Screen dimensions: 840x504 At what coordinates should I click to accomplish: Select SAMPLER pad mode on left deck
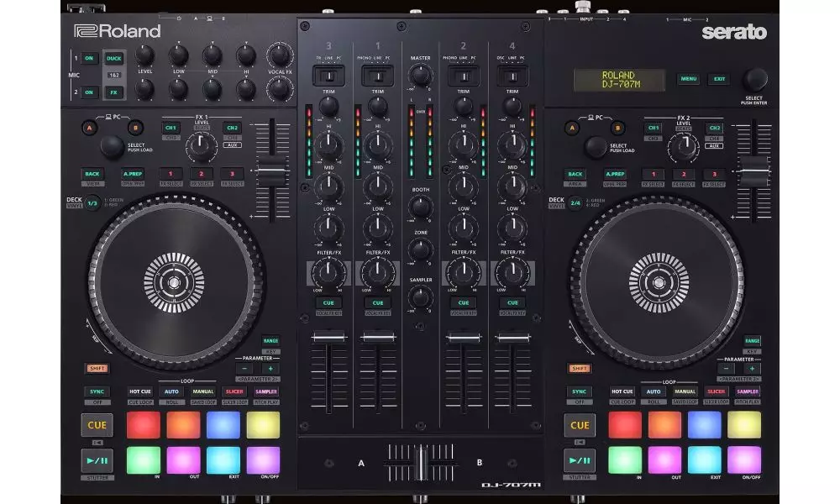tap(266, 391)
